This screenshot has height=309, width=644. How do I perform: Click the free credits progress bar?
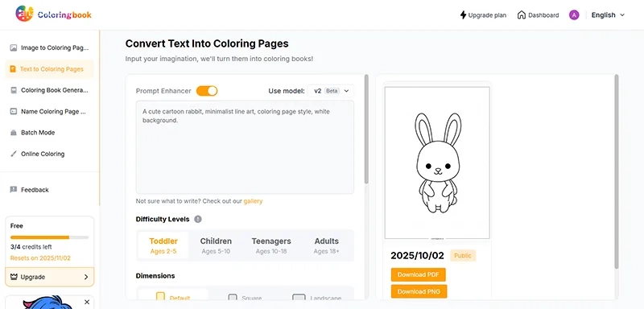(50, 237)
